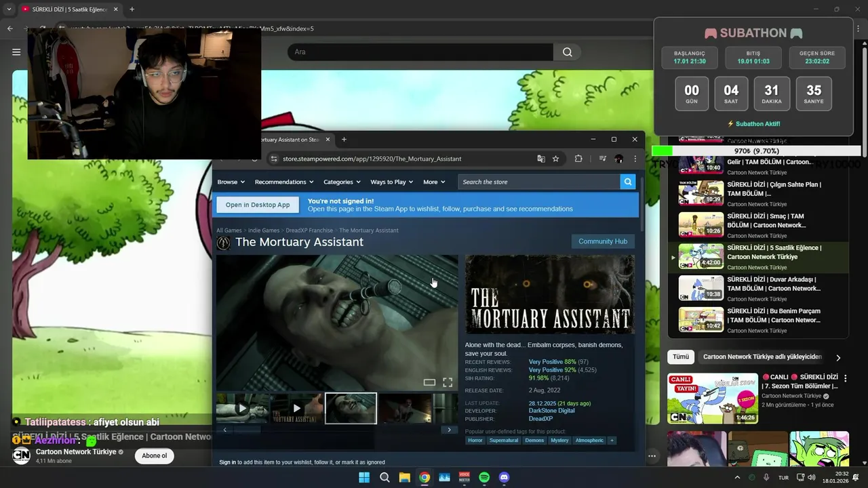Screen dimensions: 868x488
Task: Play the first trailer thumbnail in Steam media strip
Action: click(242, 408)
